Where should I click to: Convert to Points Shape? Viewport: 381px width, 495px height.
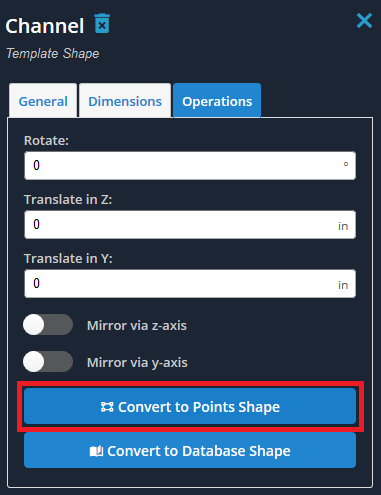pyautogui.click(x=190, y=406)
